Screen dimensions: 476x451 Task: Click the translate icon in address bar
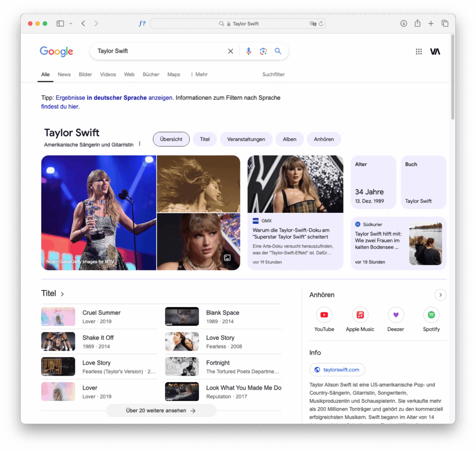(313, 24)
